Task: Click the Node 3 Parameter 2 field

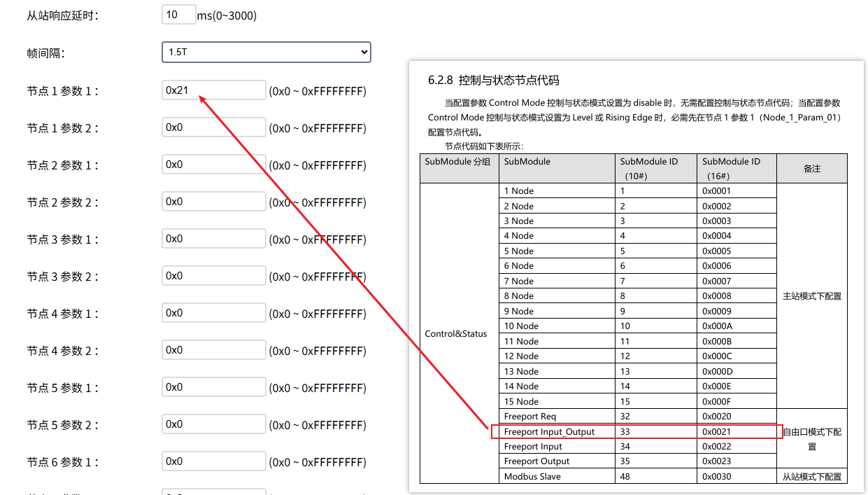Action: [x=213, y=276]
